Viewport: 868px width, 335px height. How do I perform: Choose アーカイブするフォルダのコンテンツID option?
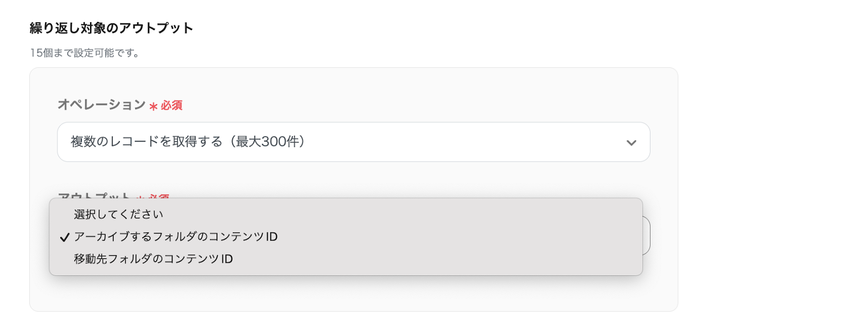[x=175, y=237]
